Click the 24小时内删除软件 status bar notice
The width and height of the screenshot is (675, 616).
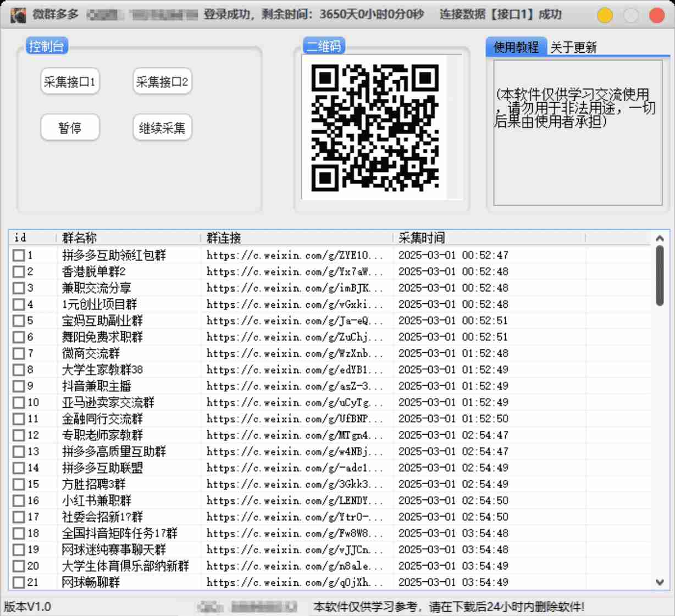pyautogui.click(x=449, y=607)
